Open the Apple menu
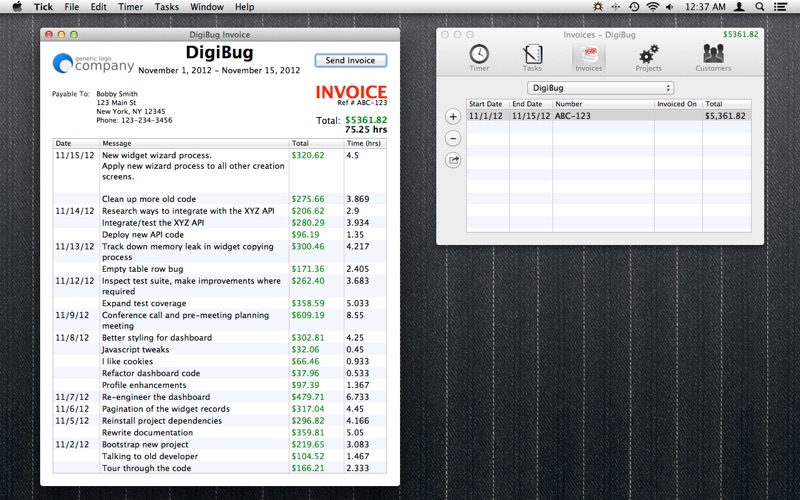Viewport: 800px width, 500px height. click(17, 7)
